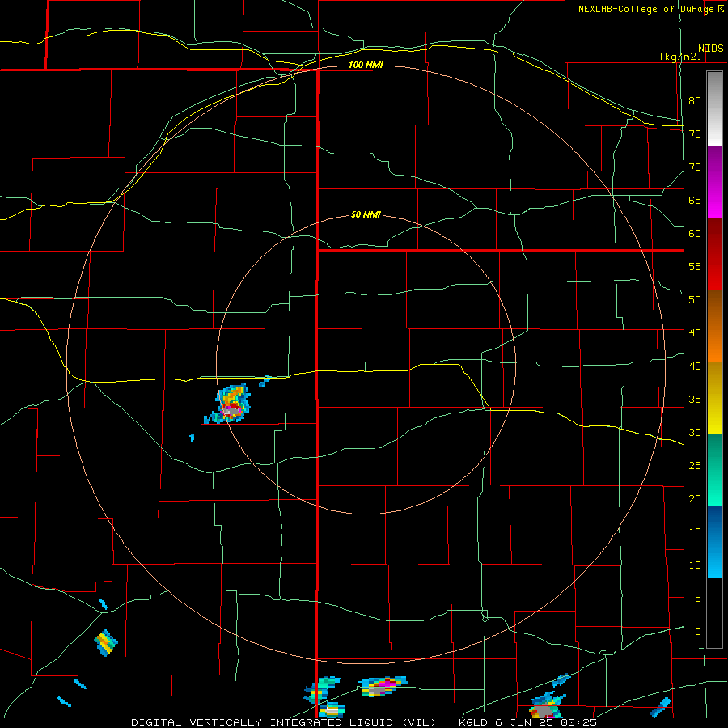
Task: Click the 100 NMI range ring label
Action: pyautogui.click(x=366, y=65)
